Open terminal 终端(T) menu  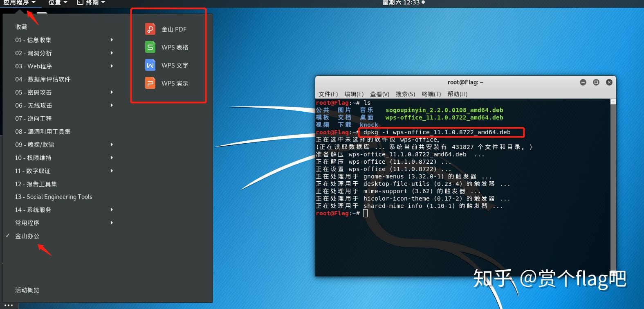[431, 94]
